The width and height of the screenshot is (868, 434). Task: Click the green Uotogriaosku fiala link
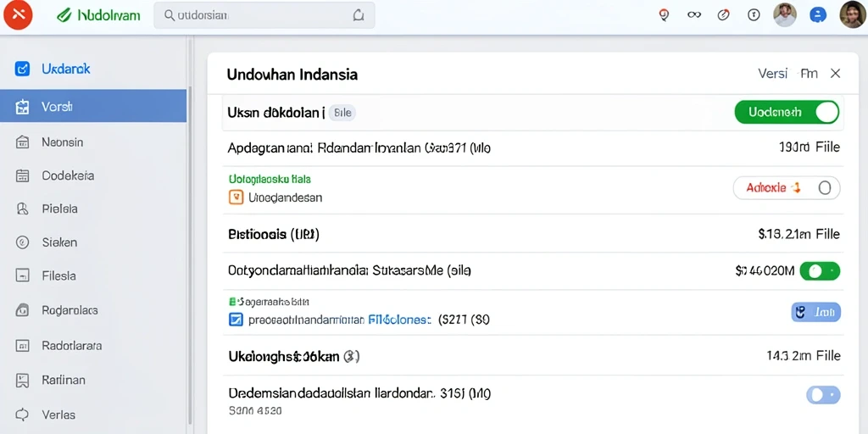click(x=270, y=180)
